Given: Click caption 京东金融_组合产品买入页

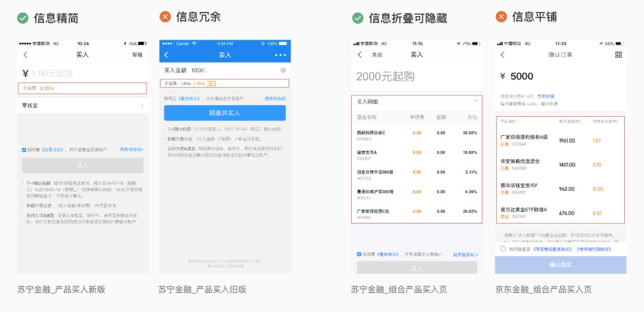Looking at the screenshot, I should click(543, 289).
